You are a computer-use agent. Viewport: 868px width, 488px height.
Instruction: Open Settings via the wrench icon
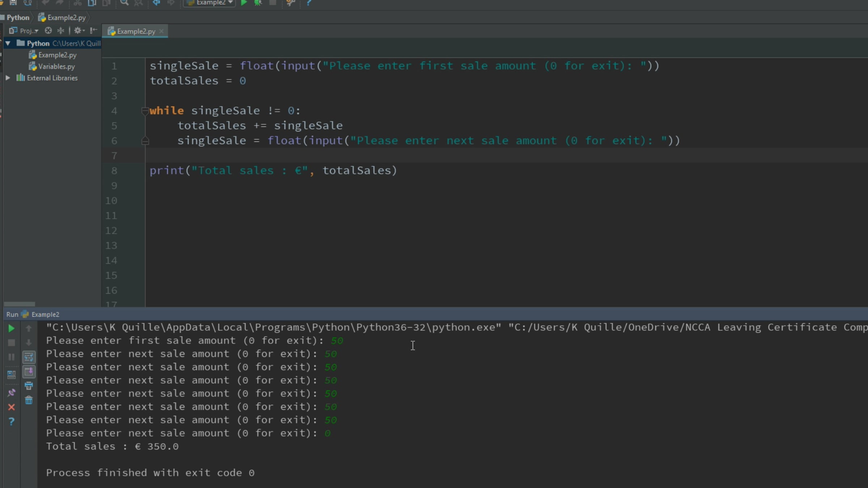(x=290, y=3)
